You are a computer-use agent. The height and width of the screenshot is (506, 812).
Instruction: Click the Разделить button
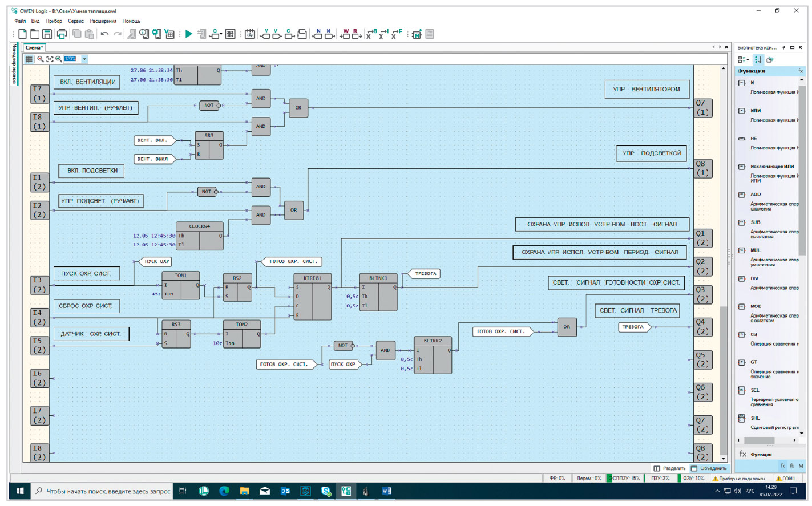point(669,468)
